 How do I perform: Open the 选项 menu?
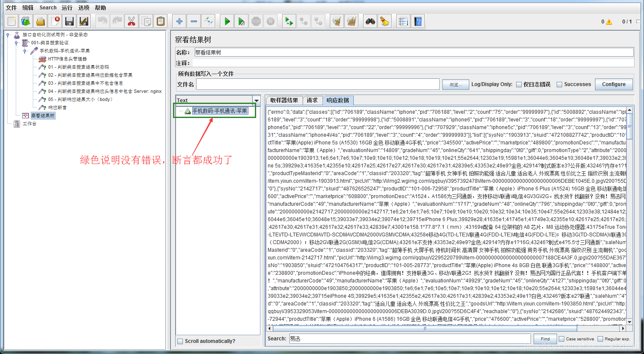(84, 8)
